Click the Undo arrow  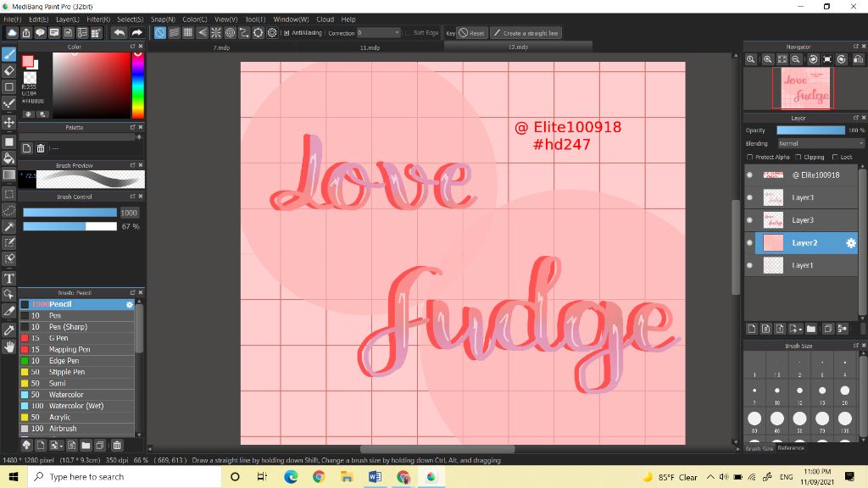(119, 33)
